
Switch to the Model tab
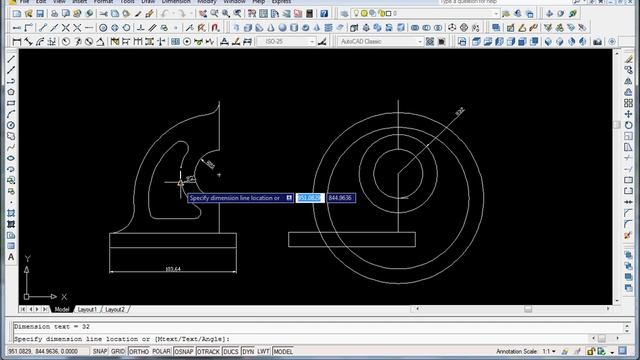(62, 309)
